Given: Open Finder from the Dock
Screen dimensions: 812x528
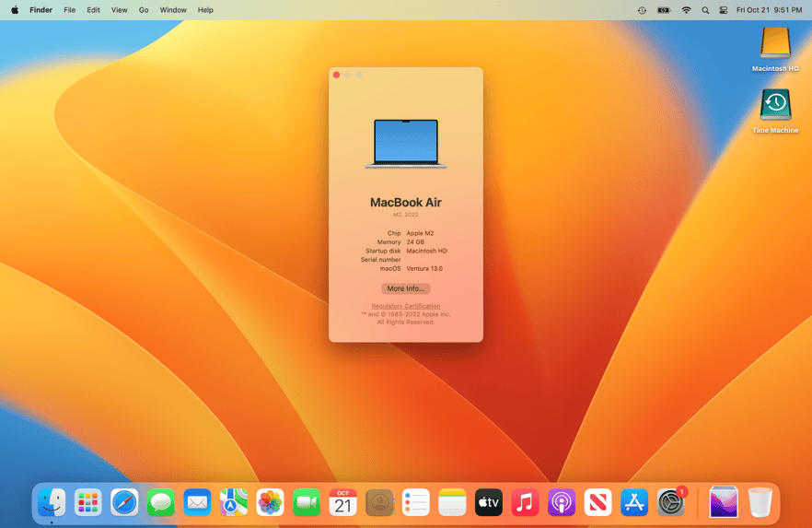Looking at the screenshot, I should (x=52, y=502).
